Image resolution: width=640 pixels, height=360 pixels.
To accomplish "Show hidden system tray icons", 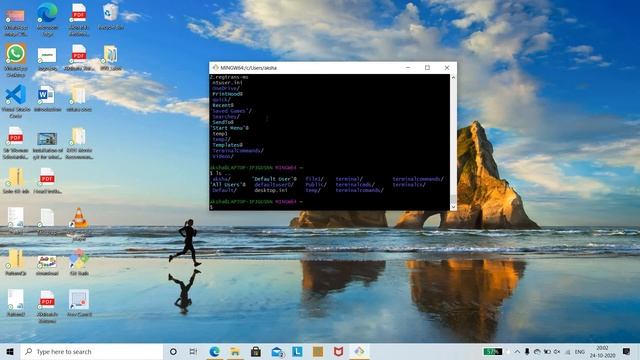I will coord(517,351).
